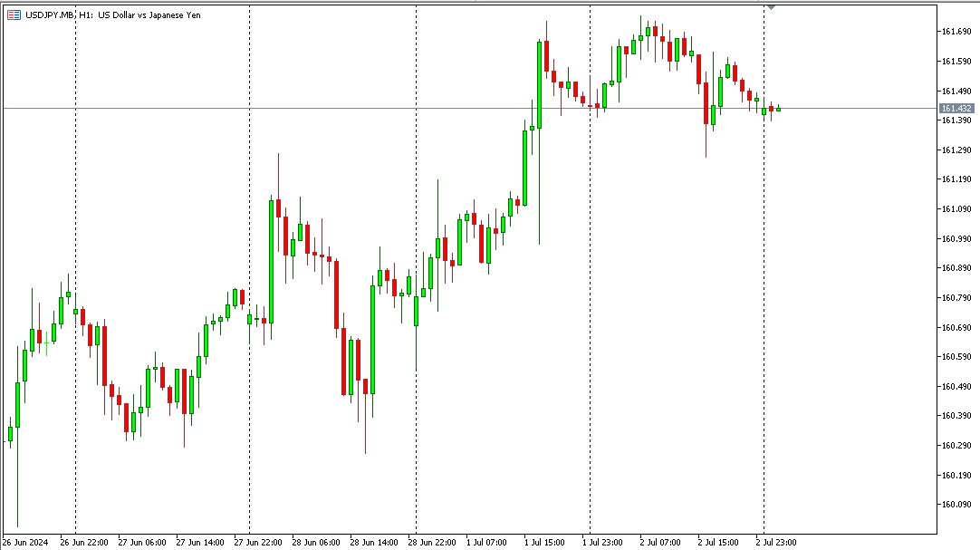
Task: Select the chart title 'USDJPY.MB, H1: US Dollar vs Japanese Yen'
Action: [113, 15]
